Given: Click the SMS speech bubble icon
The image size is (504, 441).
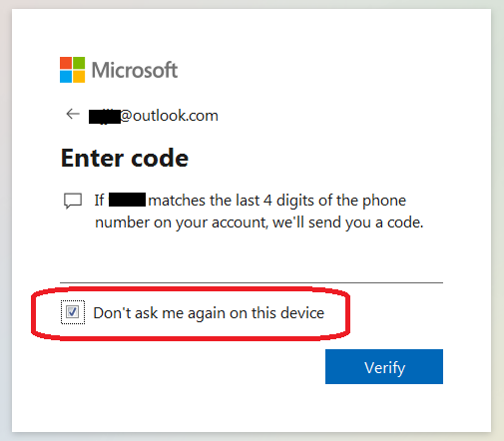Looking at the screenshot, I should point(73,201).
